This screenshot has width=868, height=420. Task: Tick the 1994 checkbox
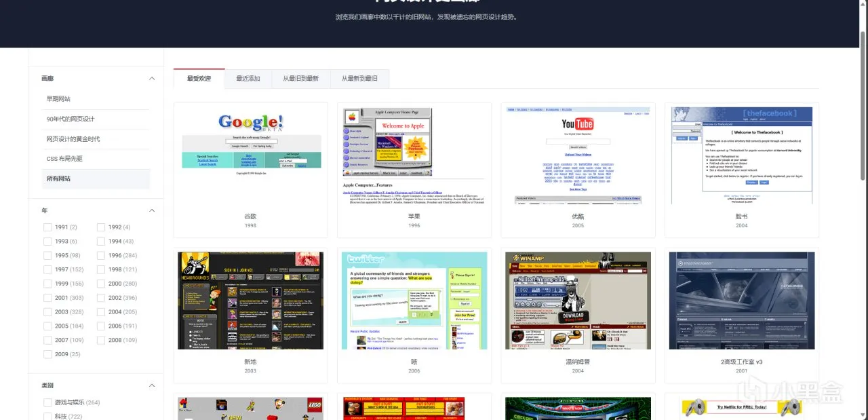coord(101,242)
